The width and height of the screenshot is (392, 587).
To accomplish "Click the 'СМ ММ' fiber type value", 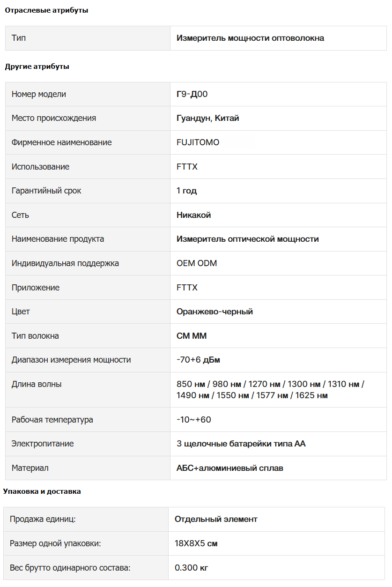I will coord(192,336).
